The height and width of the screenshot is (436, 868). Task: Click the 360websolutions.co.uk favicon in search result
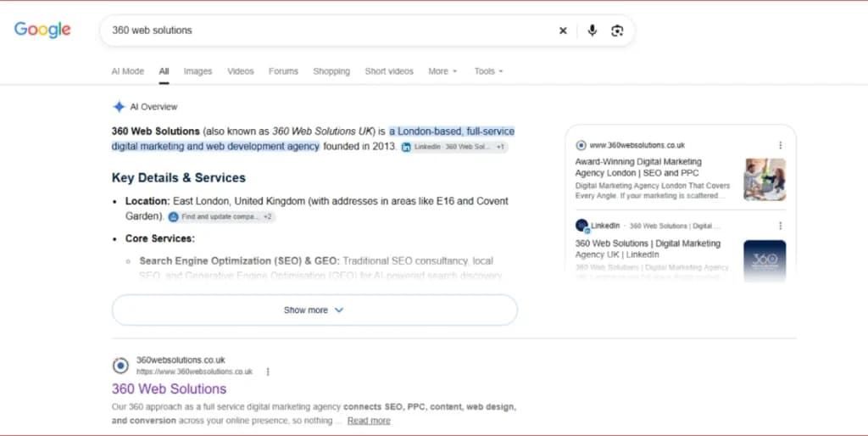pyautogui.click(x=120, y=366)
